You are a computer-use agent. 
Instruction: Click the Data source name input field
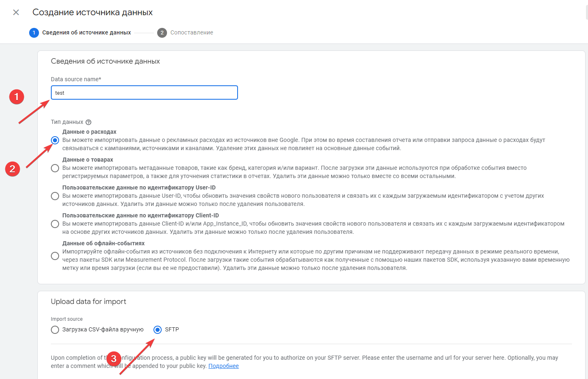[144, 93]
